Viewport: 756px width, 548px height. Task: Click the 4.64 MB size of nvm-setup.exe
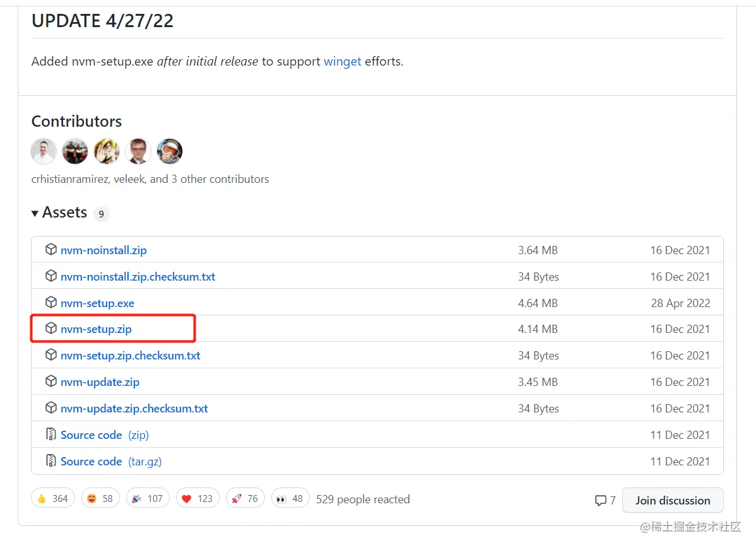click(538, 303)
